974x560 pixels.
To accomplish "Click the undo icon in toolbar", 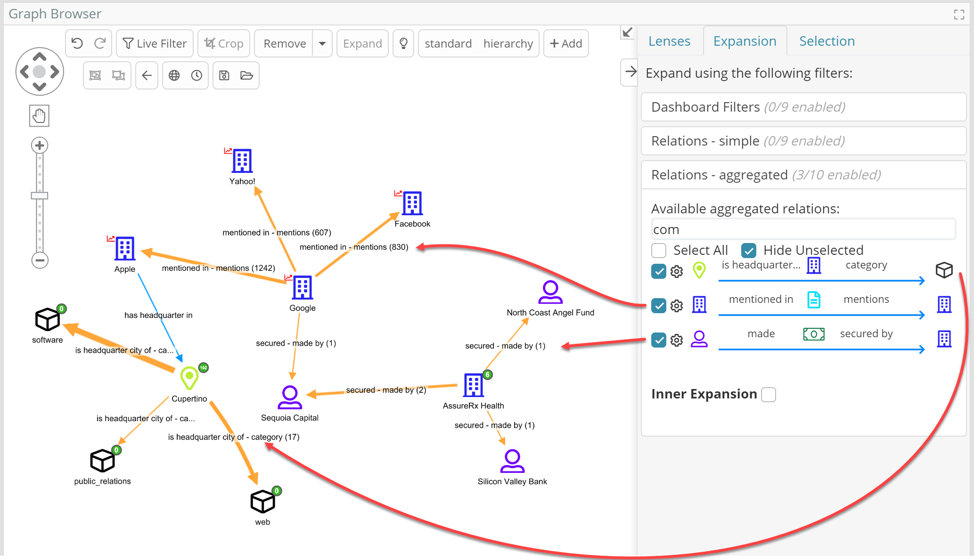I will click(x=77, y=44).
